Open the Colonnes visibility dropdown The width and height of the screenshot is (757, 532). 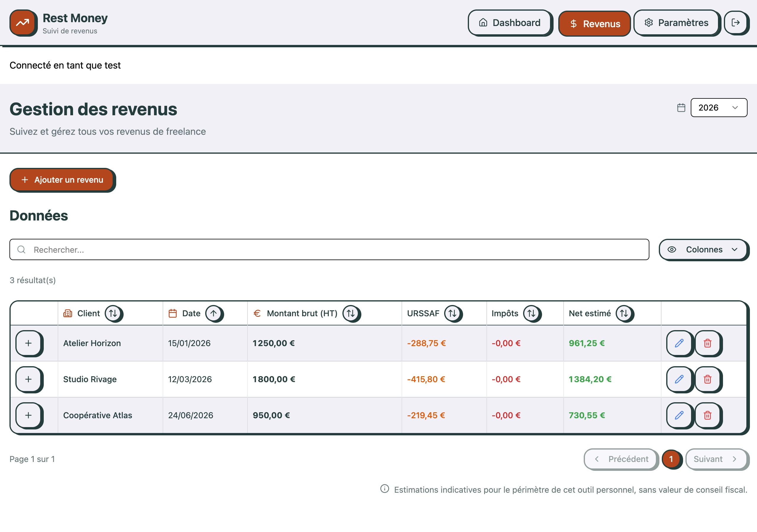click(x=703, y=249)
